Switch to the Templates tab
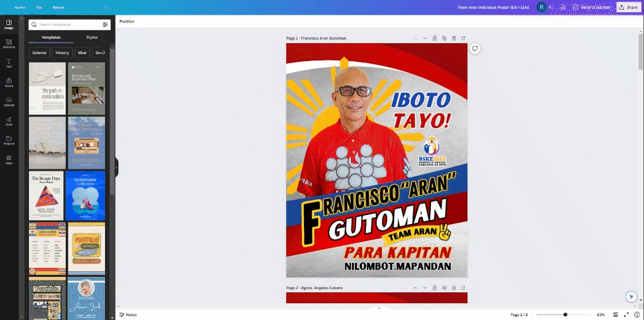This screenshot has width=644, height=320. point(51,37)
